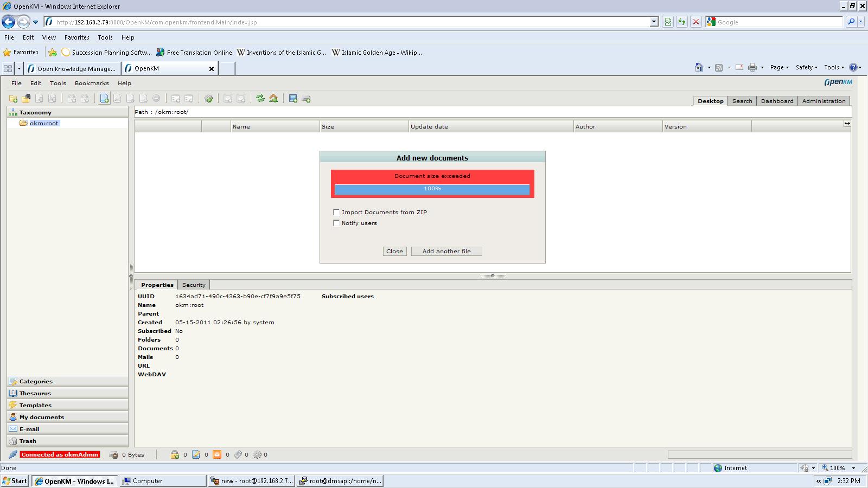Enable Import Documents from ZIP checkbox
Viewport: 868px width, 488px height.
[336, 212]
